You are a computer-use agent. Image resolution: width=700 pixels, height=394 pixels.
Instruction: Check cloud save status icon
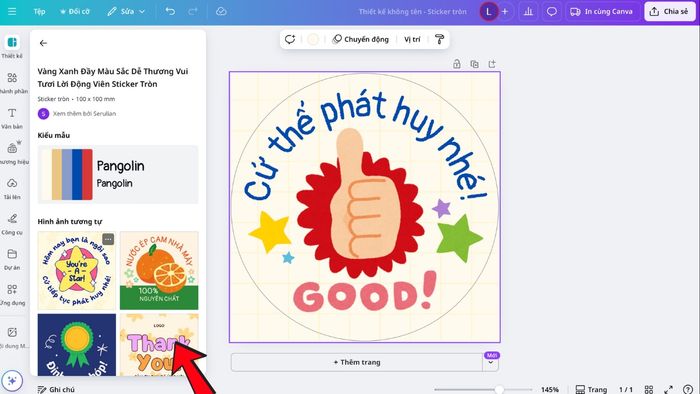tap(221, 12)
